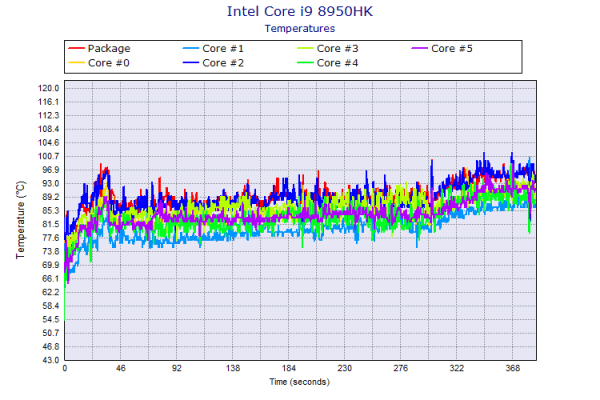
Task: Click the 66.1 y-axis value
Action: 51,279
